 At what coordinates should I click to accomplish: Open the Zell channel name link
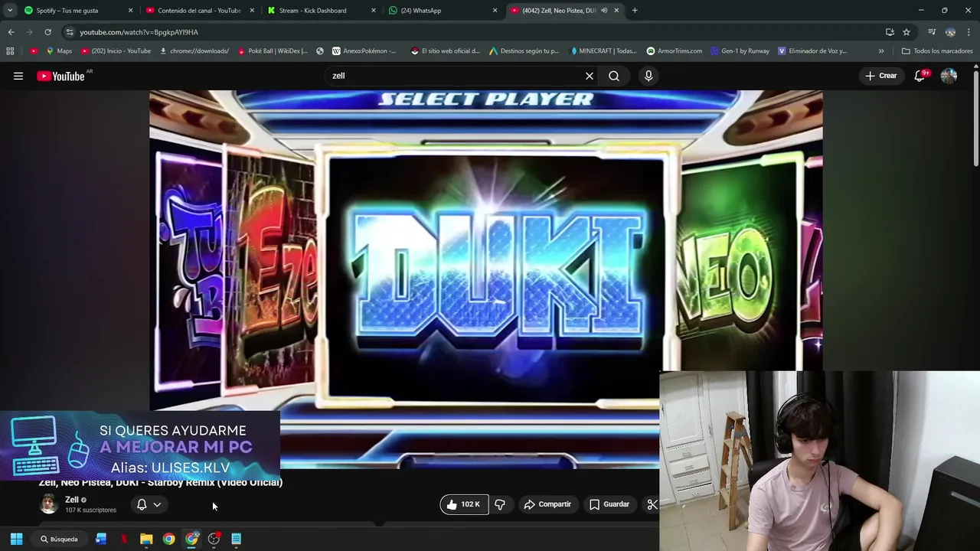(x=71, y=499)
